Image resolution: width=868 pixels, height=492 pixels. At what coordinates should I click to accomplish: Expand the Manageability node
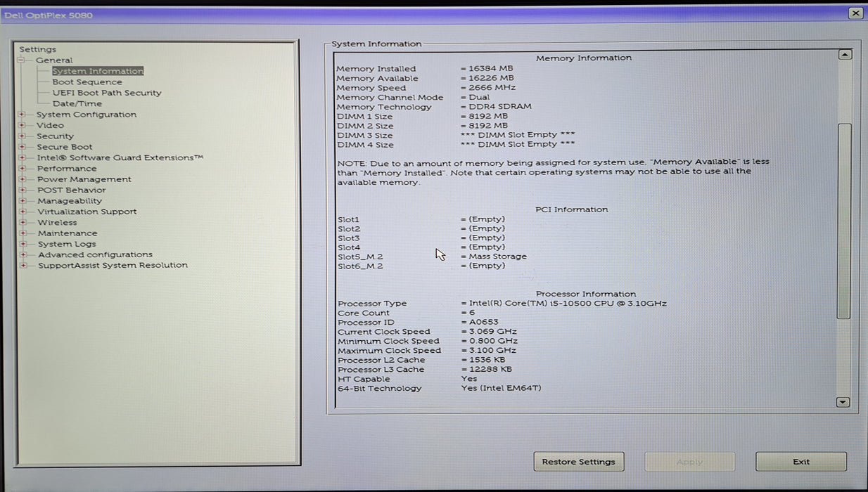(x=23, y=201)
